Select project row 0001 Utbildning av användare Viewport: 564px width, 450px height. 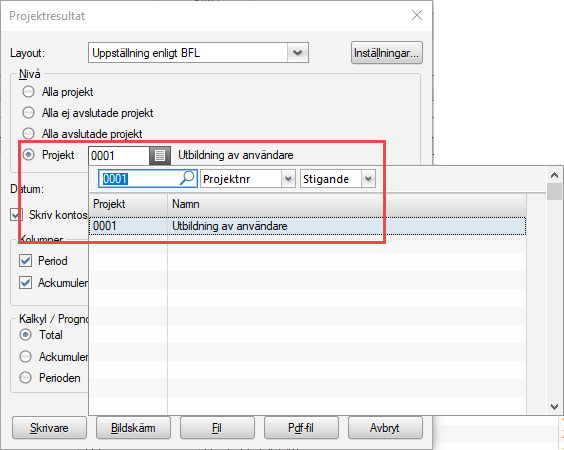(x=308, y=226)
